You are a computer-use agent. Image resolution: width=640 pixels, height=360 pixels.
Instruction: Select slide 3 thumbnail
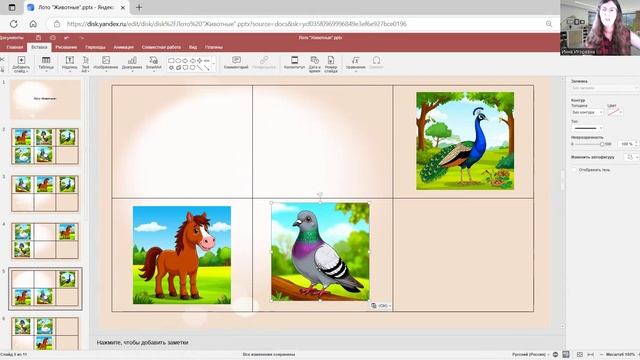point(45,193)
